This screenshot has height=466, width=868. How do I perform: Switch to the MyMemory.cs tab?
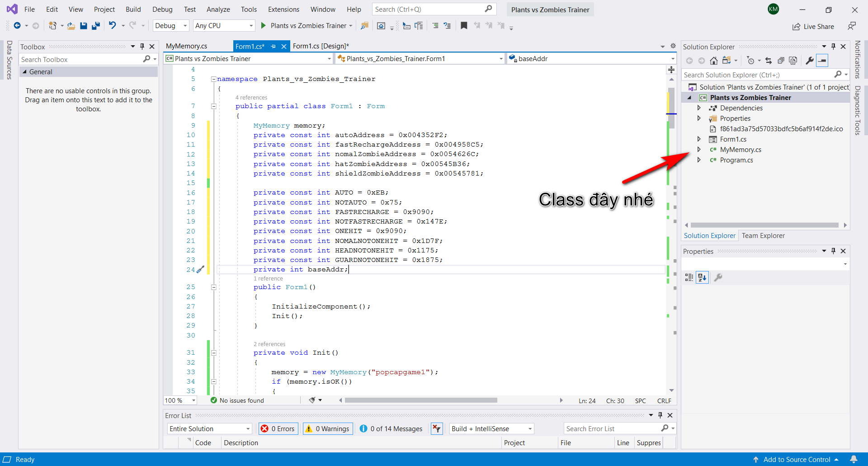pos(186,46)
